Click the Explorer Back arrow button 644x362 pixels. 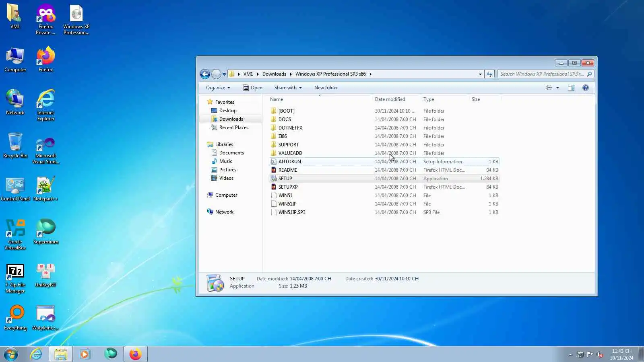(x=205, y=74)
